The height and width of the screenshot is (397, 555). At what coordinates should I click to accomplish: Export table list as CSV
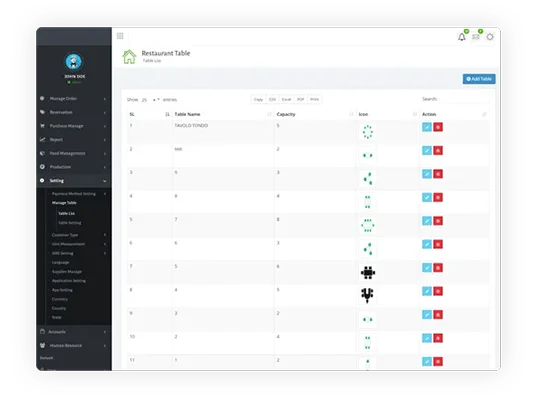(272, 99)
